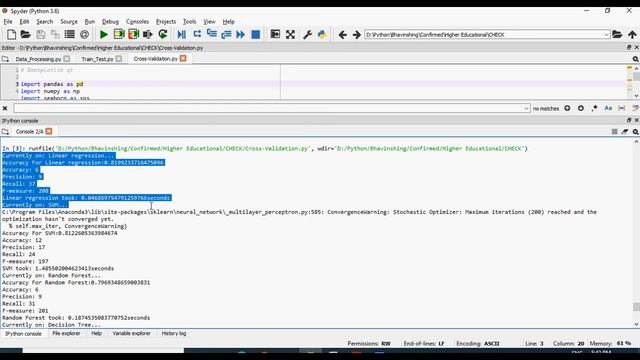The image size is (640, 360).
Task: Stop the current console command gray square
Action: tap(614, 131)
